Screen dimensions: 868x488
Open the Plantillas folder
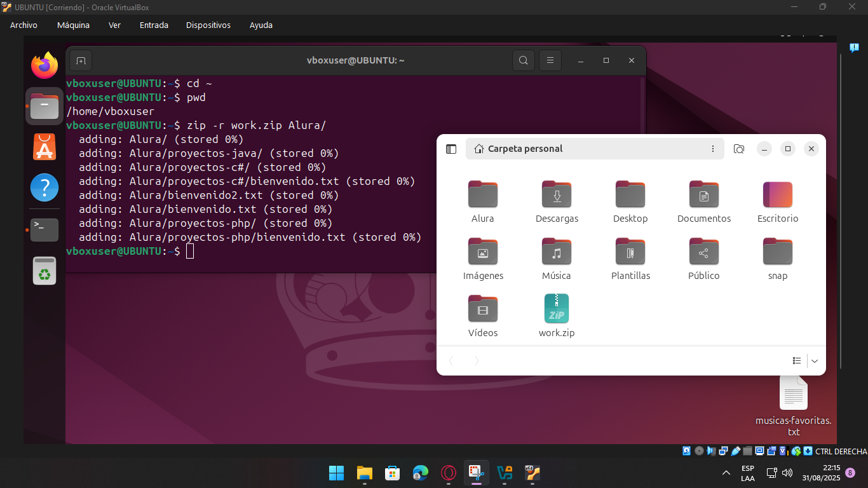(x=630, y=259)
